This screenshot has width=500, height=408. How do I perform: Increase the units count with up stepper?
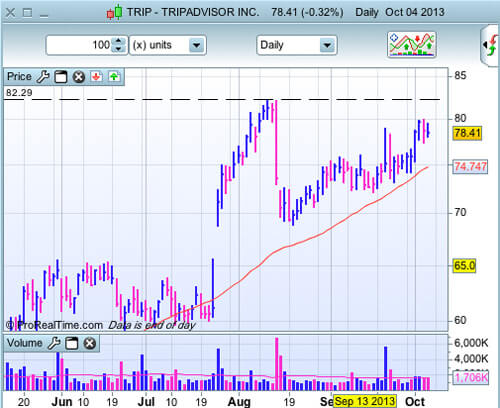[118, 41]
